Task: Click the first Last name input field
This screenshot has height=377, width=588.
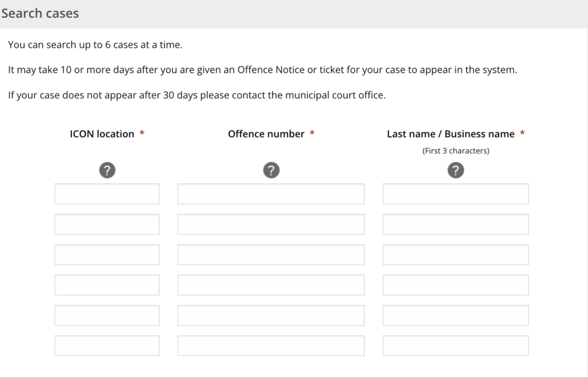Action: pyautogui.click(x=455, y=194)
